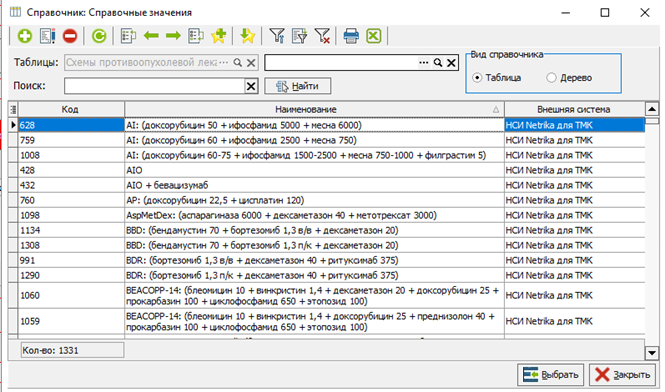Screen dimensions: 665x392
Task: Select the row with code 991
Action: 327,260
